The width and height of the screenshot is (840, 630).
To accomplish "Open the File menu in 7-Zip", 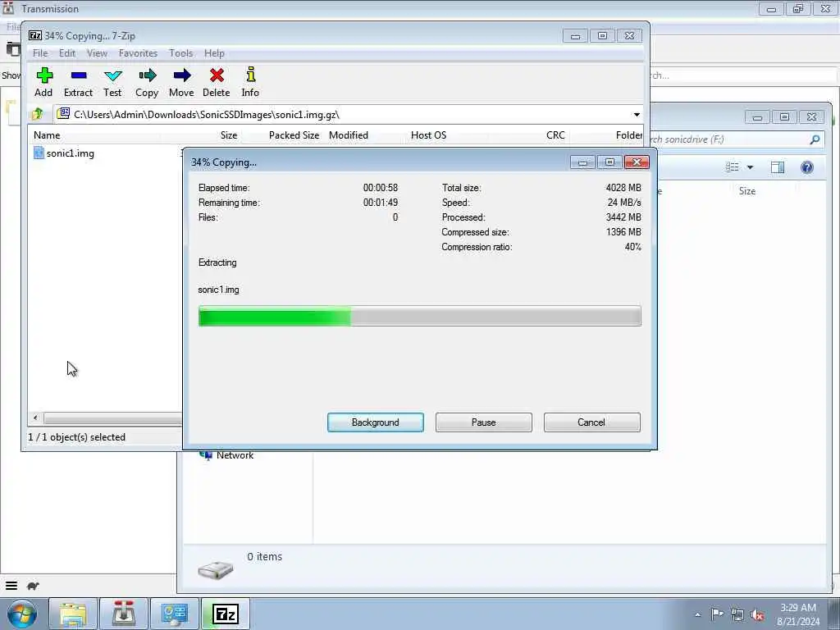I will (x=40, y=53).
